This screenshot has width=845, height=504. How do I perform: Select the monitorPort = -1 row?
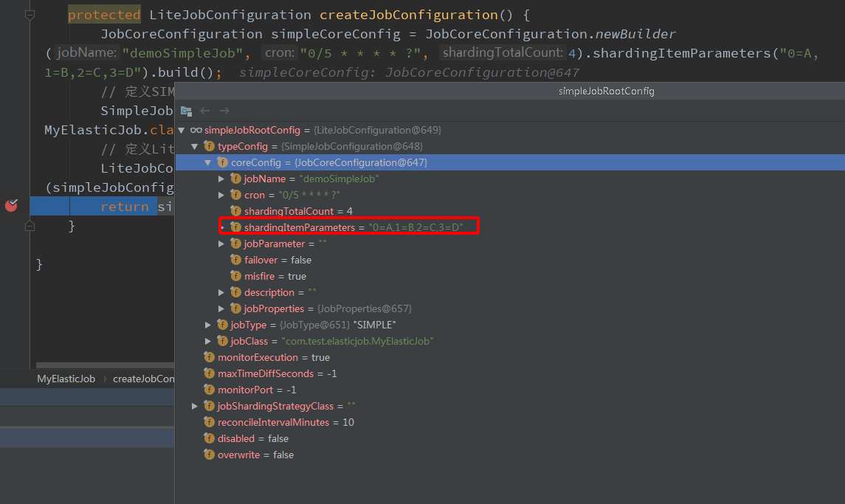(510, 389)
